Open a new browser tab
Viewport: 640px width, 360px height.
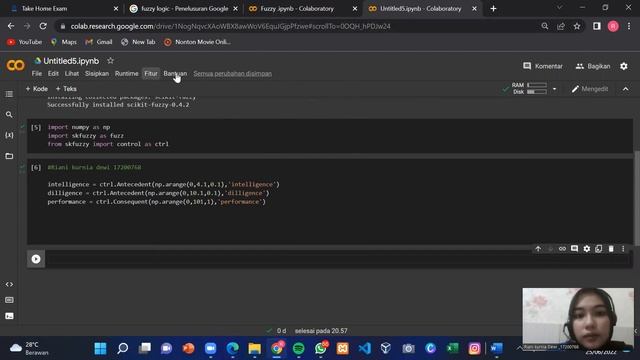point(493,9)
